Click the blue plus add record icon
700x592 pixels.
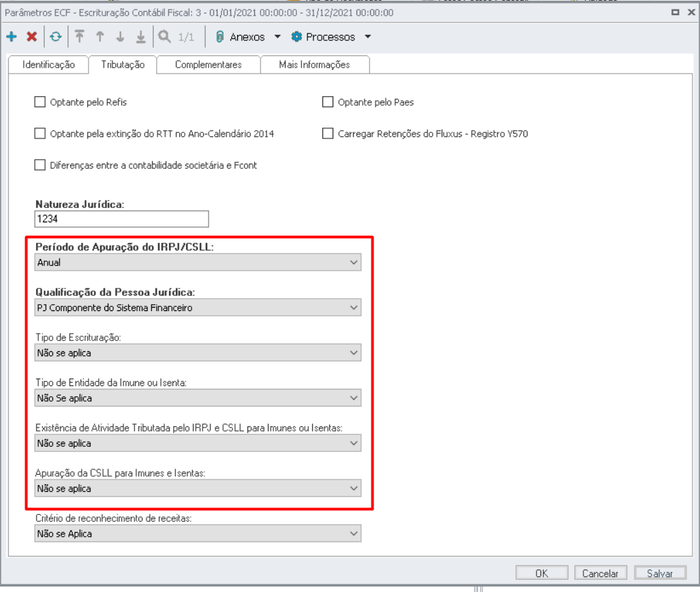click(11, 37)
